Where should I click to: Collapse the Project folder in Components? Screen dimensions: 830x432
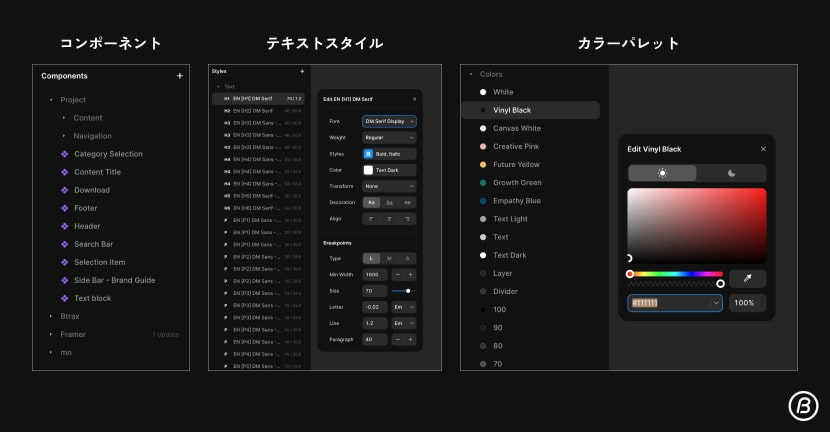coord(51,100)
